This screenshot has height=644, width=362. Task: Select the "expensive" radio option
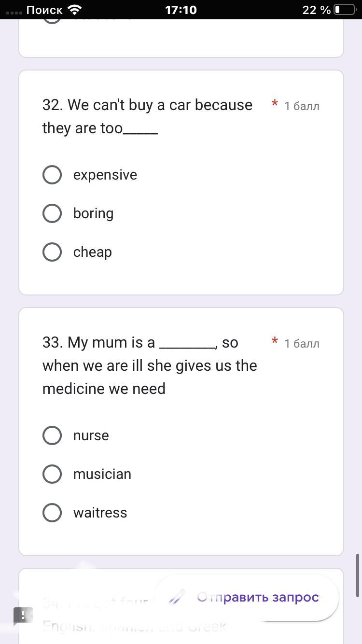click(52, 175)
